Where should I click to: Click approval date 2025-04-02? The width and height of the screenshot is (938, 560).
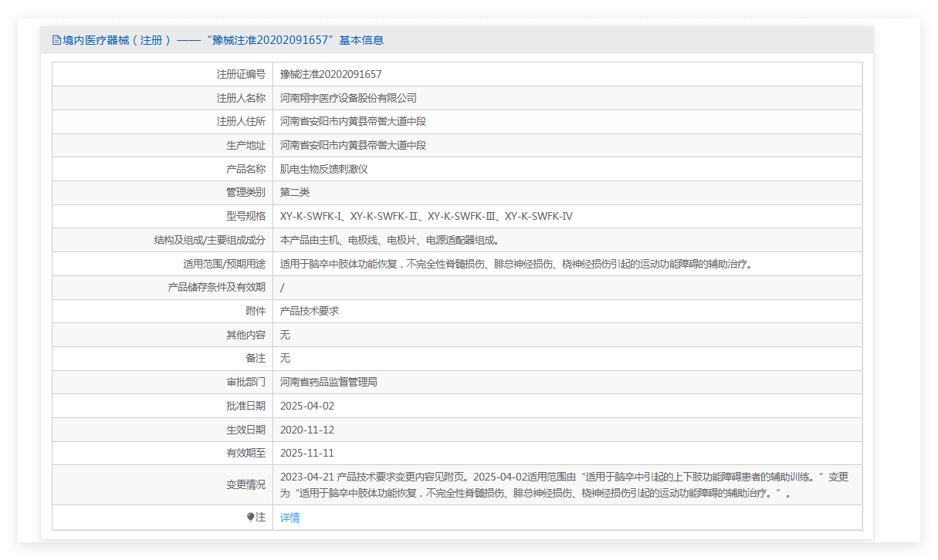307,406
